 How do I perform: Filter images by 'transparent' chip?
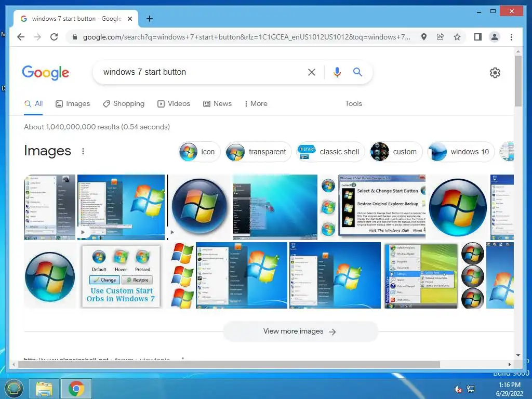click(x=258, y=152)
